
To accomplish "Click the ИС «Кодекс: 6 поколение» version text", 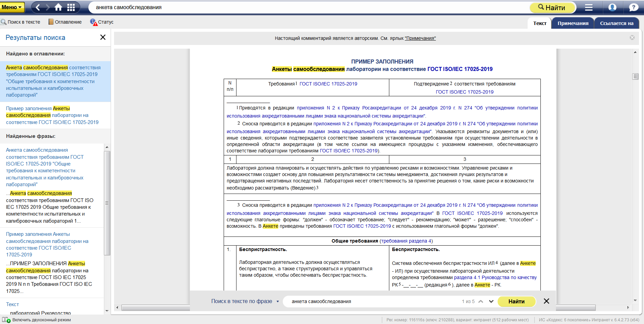I will [589, 320].
